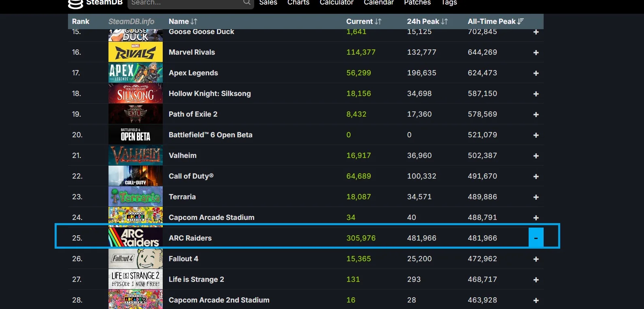644x309 pixels.
Task: Focus the search input field
Action: pos(184,3)
